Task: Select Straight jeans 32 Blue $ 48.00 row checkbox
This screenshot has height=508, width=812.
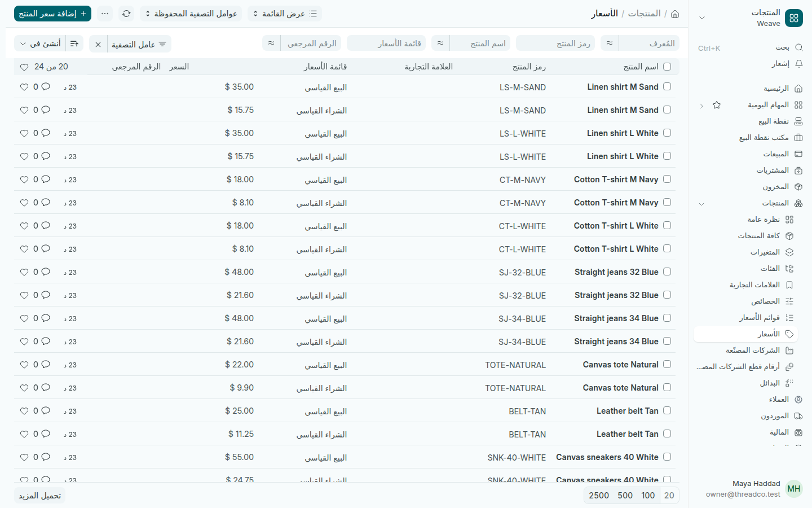Action: coord(667,271)
